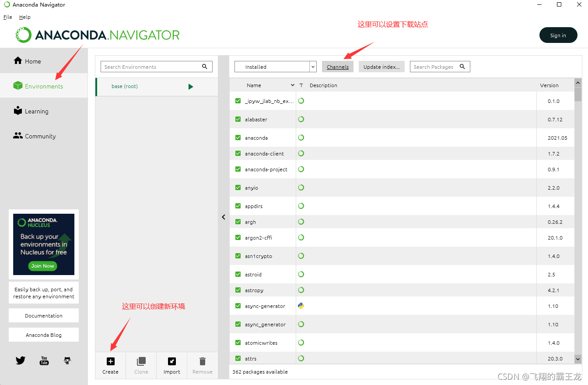The height and width of the screenshot is (385, 588).
Task: Open Anaconda's YouTube channel icon
Action: [x=44, y=360]
